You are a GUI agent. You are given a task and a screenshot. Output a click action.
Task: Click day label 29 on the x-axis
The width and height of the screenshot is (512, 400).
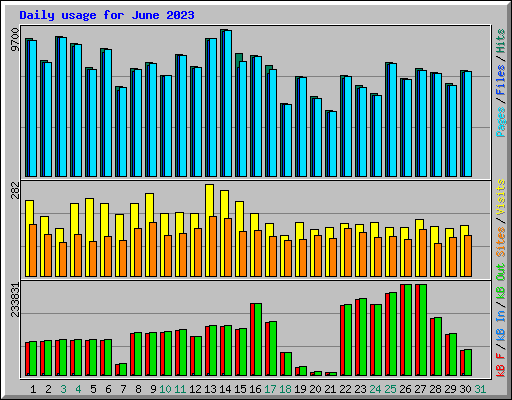pyautogui.click(x=450, y=389)
